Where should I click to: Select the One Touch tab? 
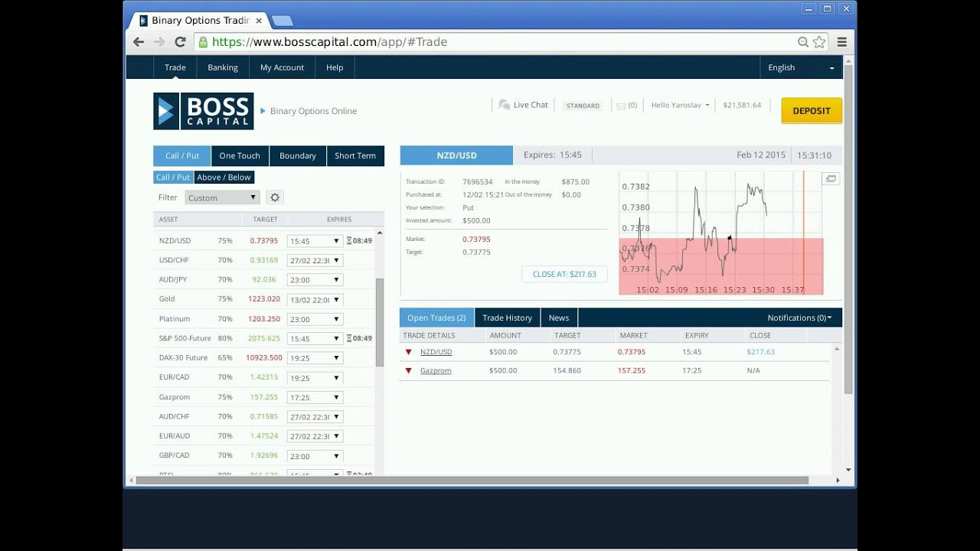[x=240, y=155]
